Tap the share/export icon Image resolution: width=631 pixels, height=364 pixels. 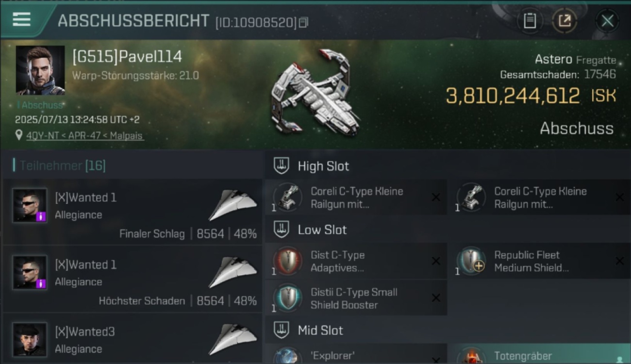coord(565,21)
